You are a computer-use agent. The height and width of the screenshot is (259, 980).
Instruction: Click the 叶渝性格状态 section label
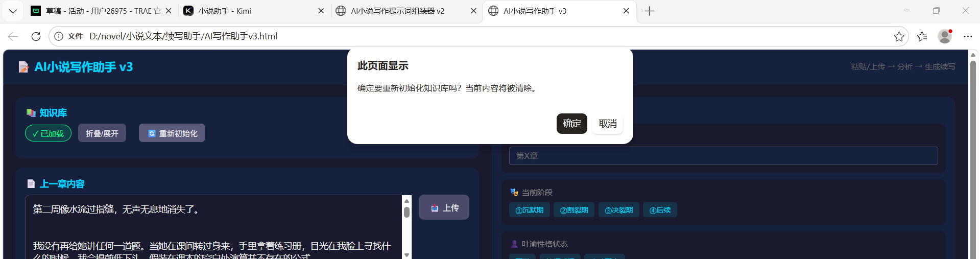tap(545, 244)
